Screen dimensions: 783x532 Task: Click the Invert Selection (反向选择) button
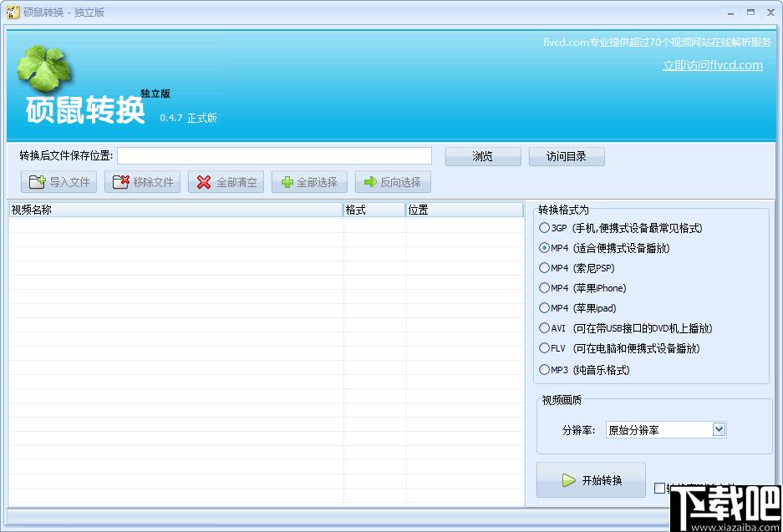(393, 182)
